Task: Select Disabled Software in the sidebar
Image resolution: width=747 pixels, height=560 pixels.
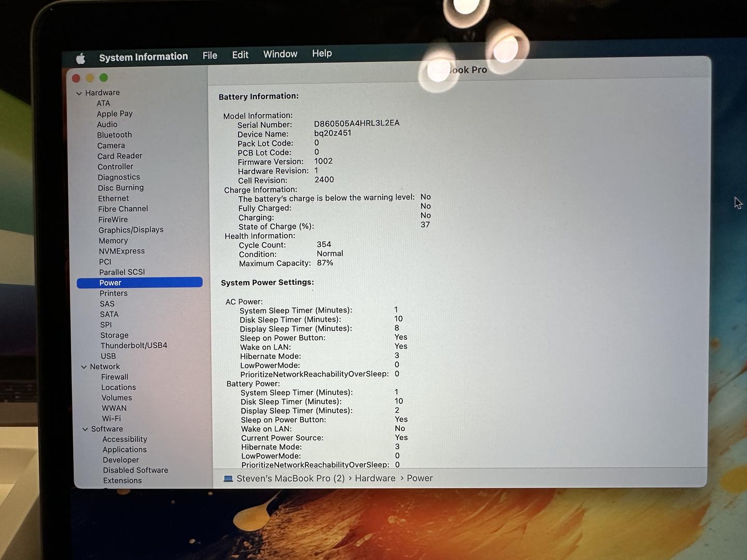Action: click(135, 470)
